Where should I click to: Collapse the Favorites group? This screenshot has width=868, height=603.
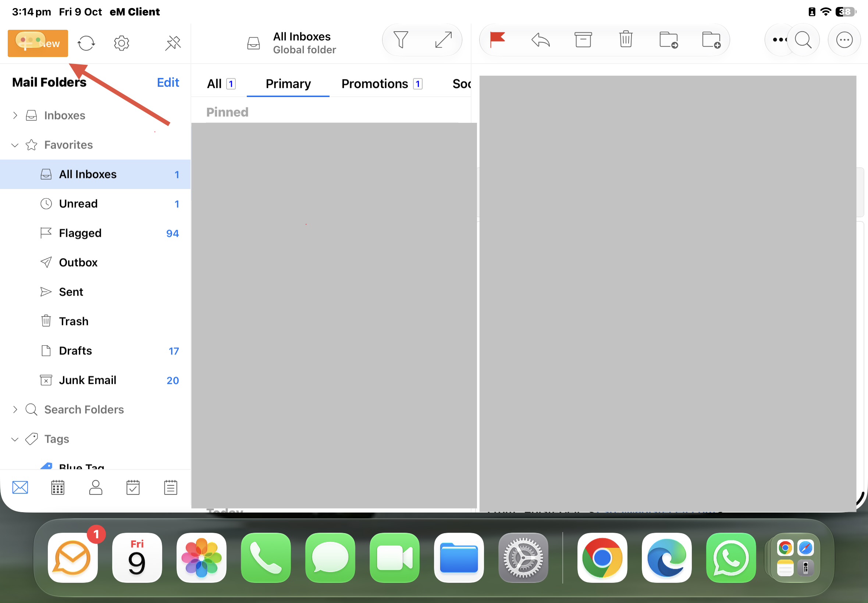click(x=15, y=145)
